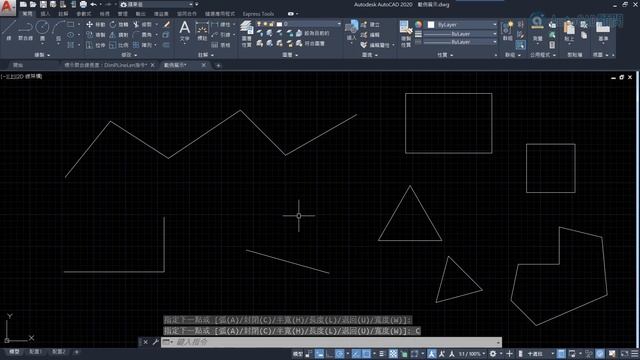This screenshot has width=640, height=360.
Task: Open the AutoCAD application menu (red A)
Action: pyautogui.click(x=7, y=7)
